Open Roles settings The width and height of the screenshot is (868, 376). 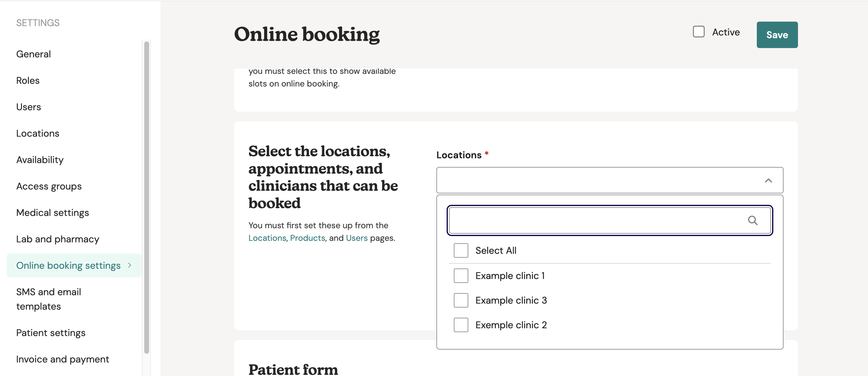coord(28,80)
